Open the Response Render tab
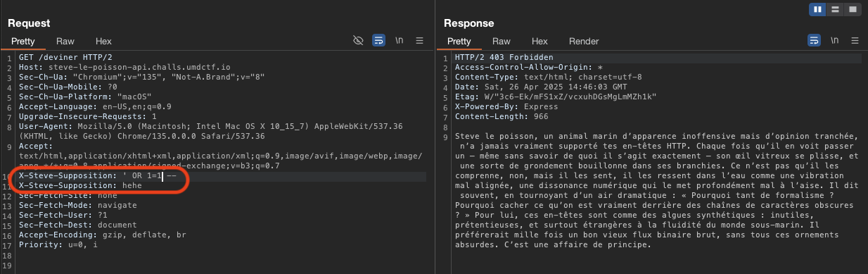The image size is (868, 274). tap(583, 42)
